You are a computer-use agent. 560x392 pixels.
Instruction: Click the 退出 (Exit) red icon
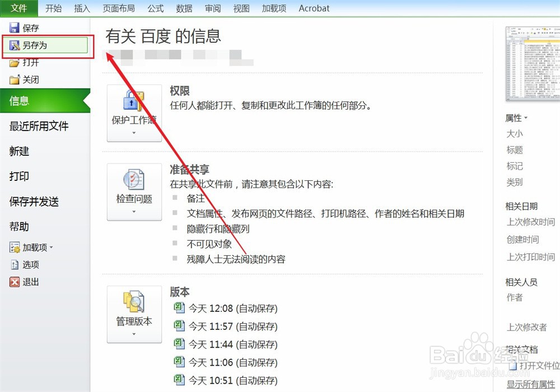15,282
